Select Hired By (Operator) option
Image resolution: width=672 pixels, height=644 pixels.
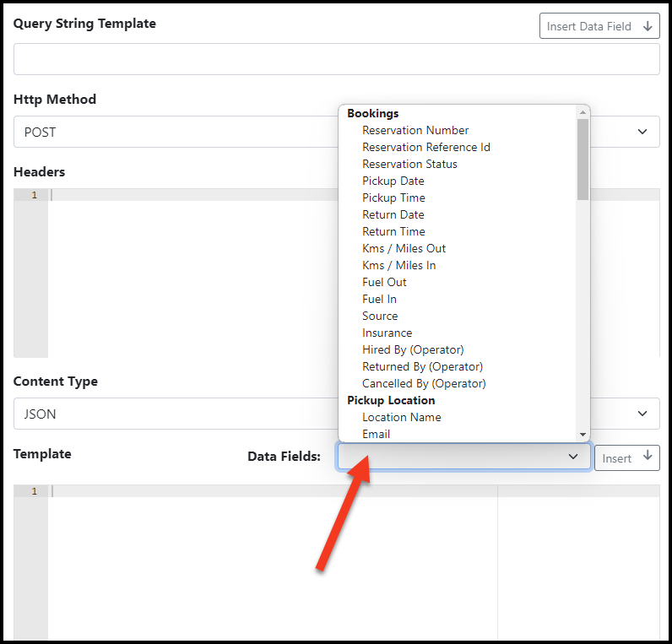click(x=413, y=349)
